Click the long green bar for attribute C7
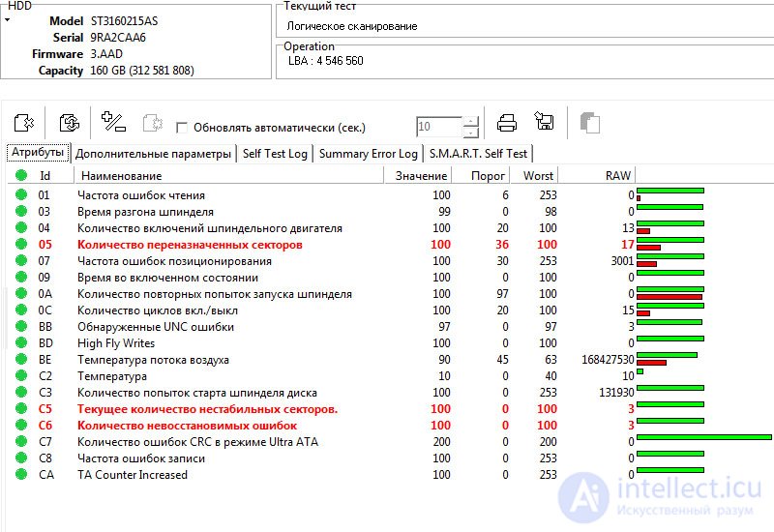 704,437
